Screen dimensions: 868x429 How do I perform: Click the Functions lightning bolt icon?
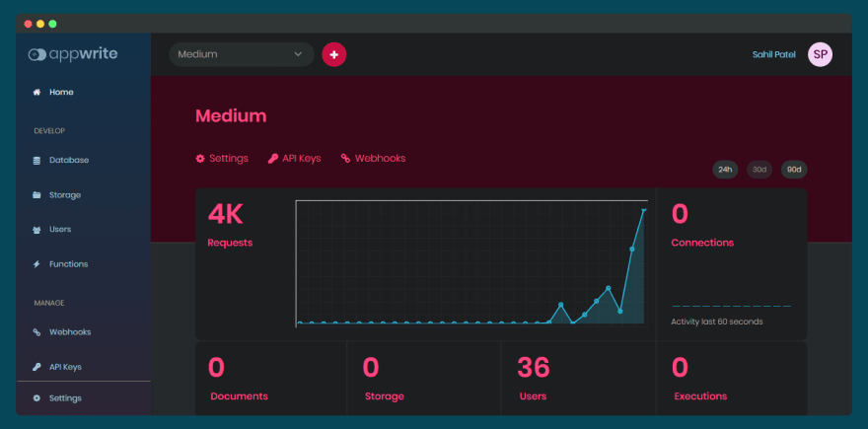click(36, 264)
